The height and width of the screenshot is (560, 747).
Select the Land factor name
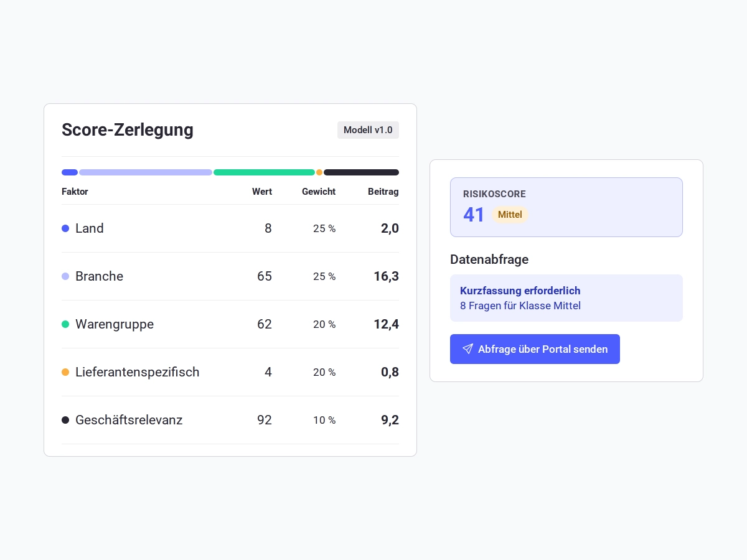point(90,228)
